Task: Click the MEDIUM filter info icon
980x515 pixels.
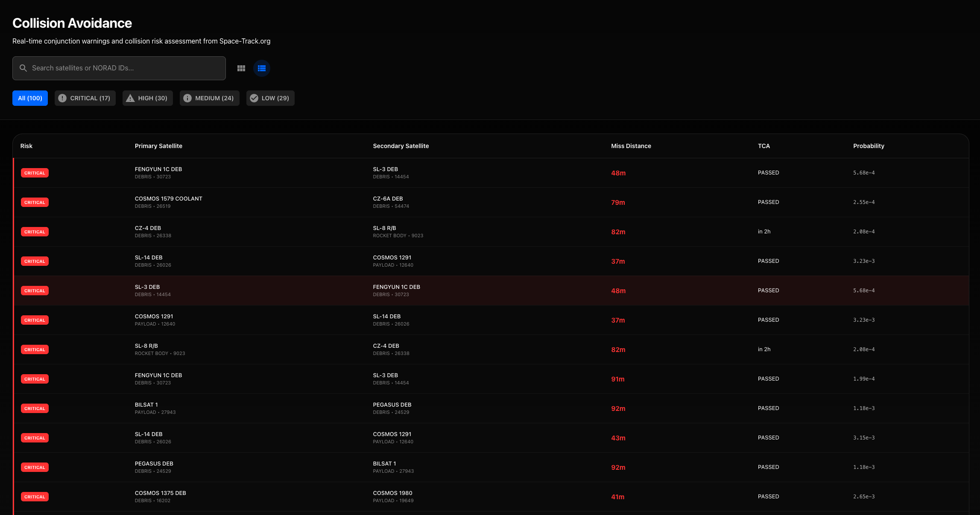Action: coord(187,98)
